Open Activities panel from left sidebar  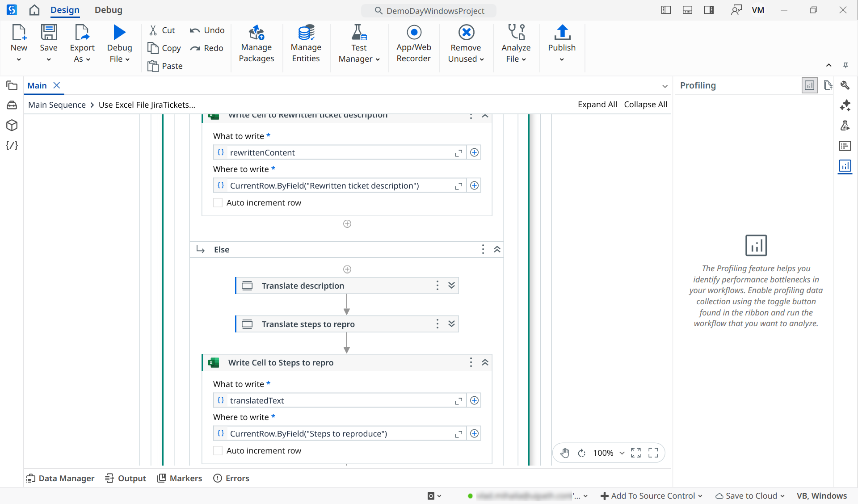pos(12,105)
